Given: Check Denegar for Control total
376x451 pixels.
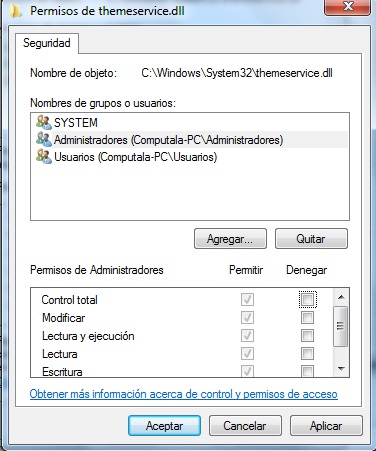Looking at the screenshot, I should (307, 299).
